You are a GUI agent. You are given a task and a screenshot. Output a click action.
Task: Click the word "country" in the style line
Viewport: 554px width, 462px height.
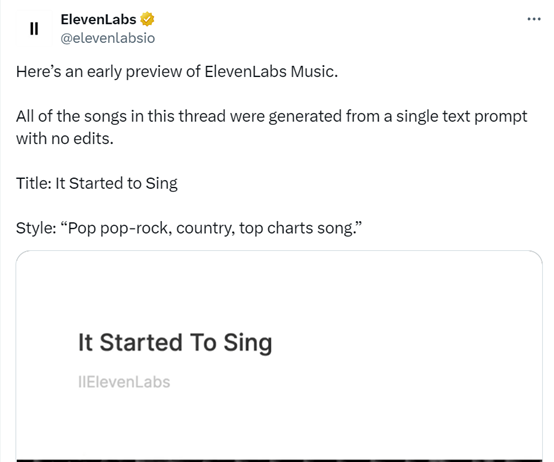(x=206, y=229)
